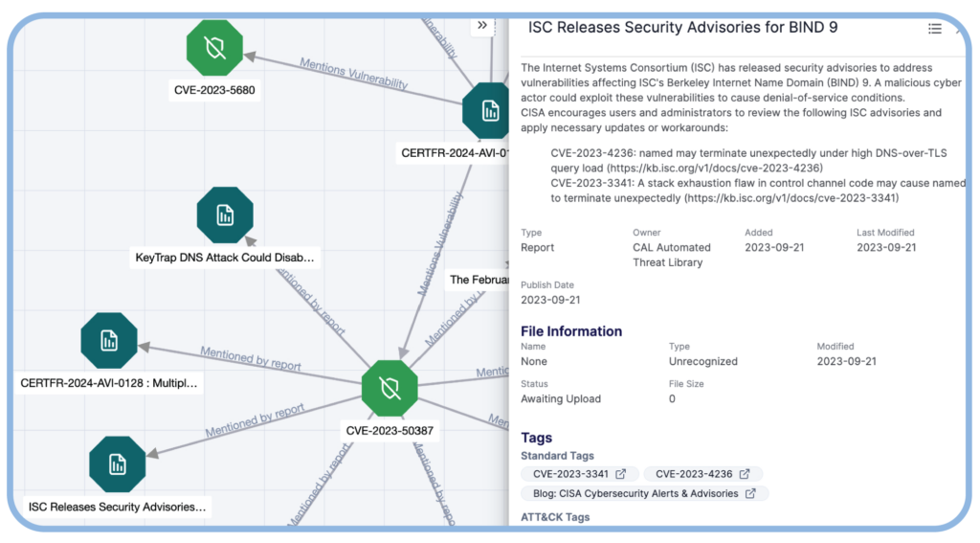Open external link icon on CVE-2023-3341 tag
Viewport: 980px width, 543px height.
[x=621, y=474]
